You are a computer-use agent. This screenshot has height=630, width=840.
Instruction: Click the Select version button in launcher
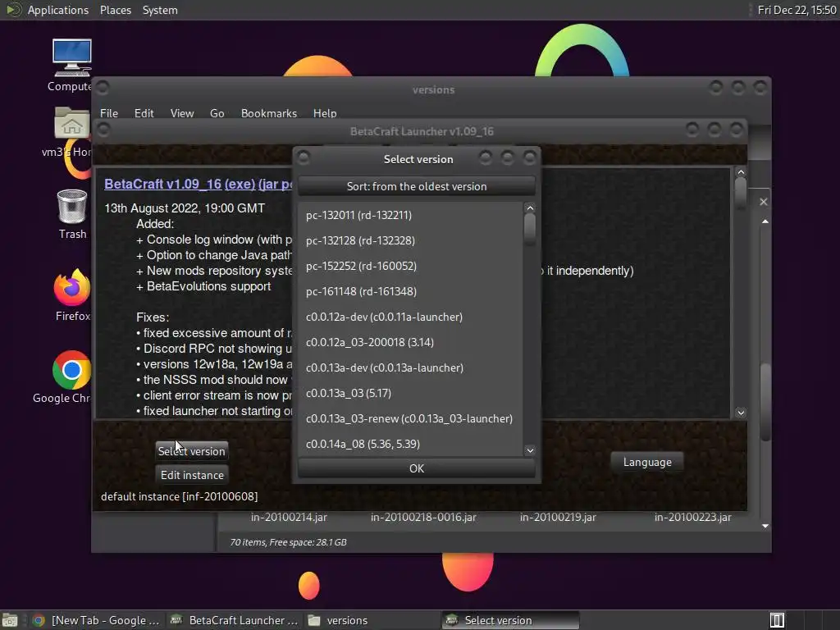point(192,451)
